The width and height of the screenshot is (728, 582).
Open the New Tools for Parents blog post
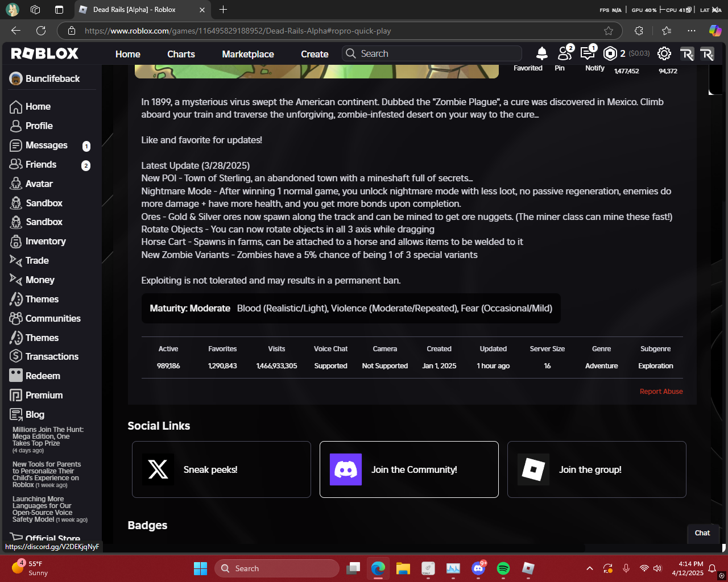(47, 475)
